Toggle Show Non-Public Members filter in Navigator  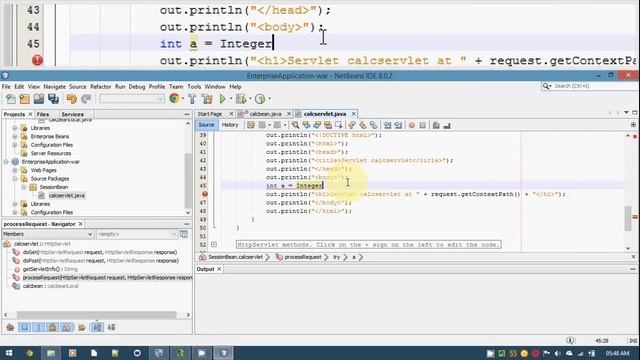coord(52,327)
